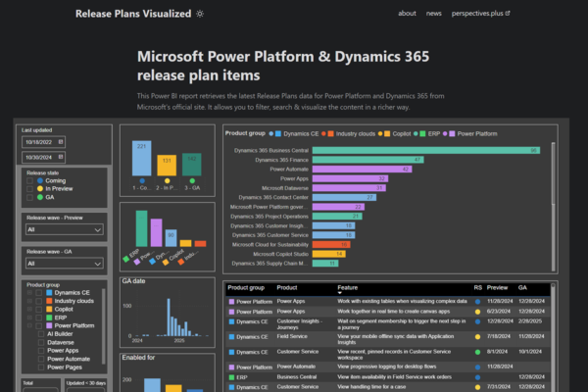The image size is (588, 392).
Task: Select the Power Automate bar showing 42
Action: coord(362,170)
